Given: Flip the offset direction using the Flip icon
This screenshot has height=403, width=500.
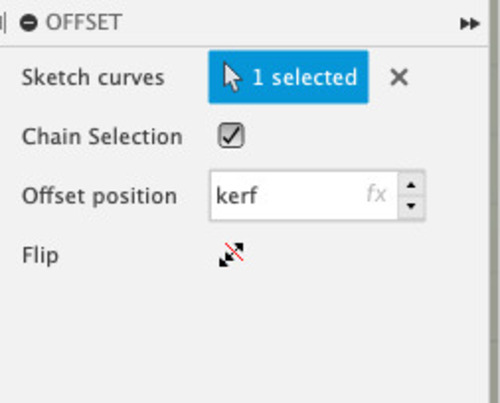Looking at the screenshot, I should (x=231, y=255).
